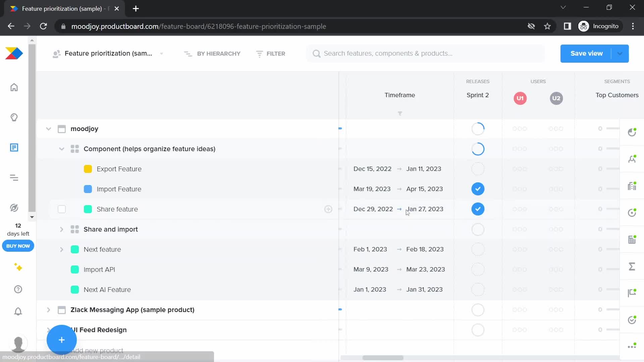This screenshot has height=362, width=644.
Task: Open the objectives target icon in right panel
Action: point(632,213)
